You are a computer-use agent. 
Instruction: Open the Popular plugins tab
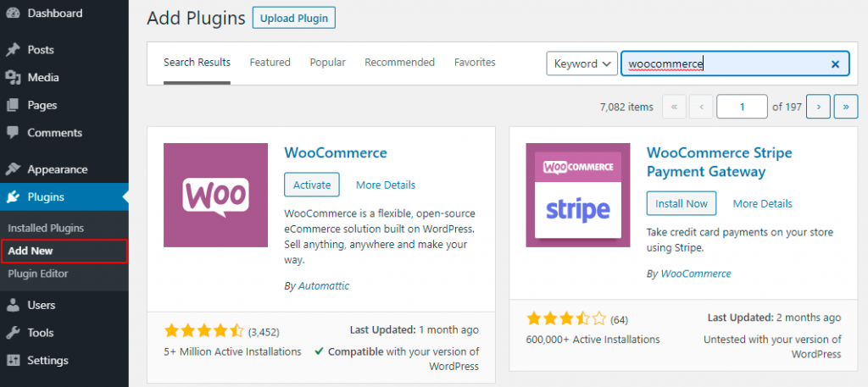pyautogui.click(x=328, y=63)
